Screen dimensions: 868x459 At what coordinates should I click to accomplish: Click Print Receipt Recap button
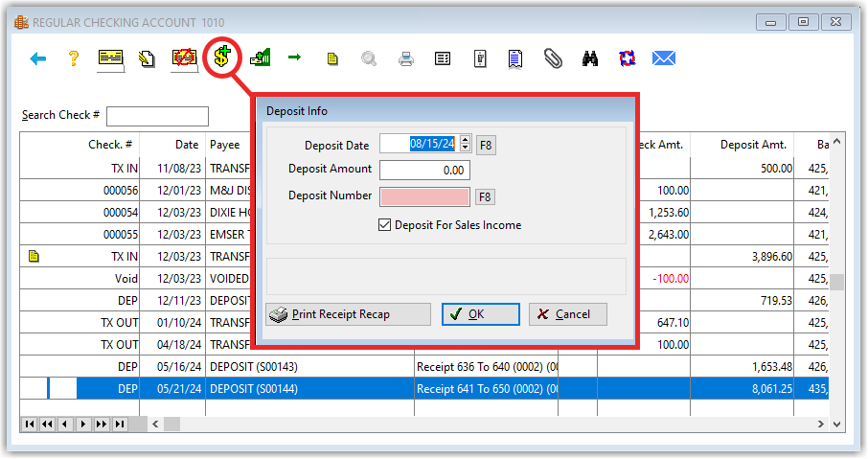pyautogui.click(x=348, y=314)
